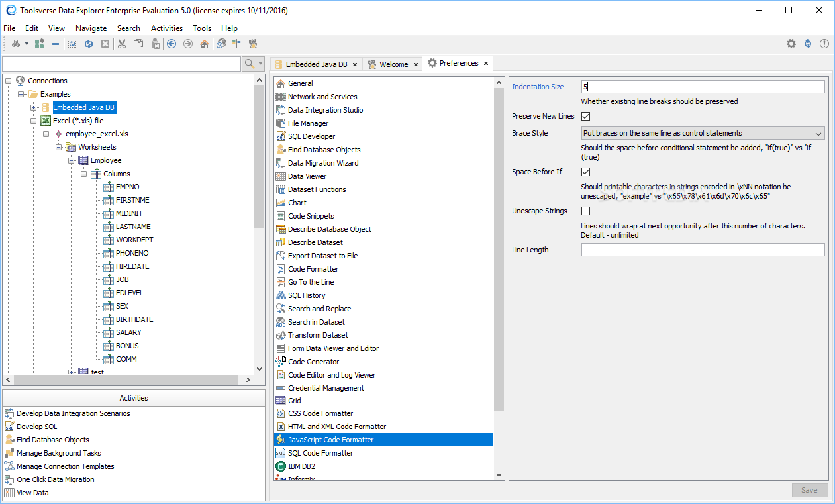The height and width of the screenshot is (504, 835).
Task: Click the Home house icon in toolbar
Action: (x=205, y=44)
